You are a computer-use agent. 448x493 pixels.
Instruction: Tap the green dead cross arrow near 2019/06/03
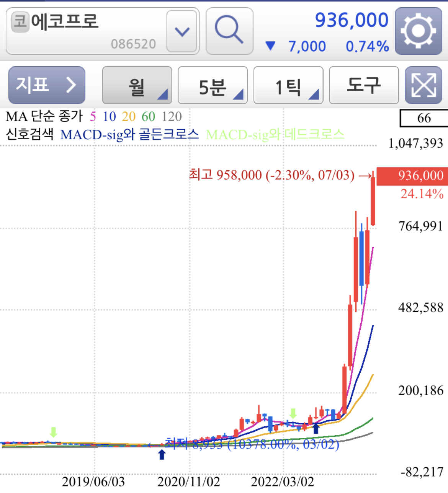[53, 433]
